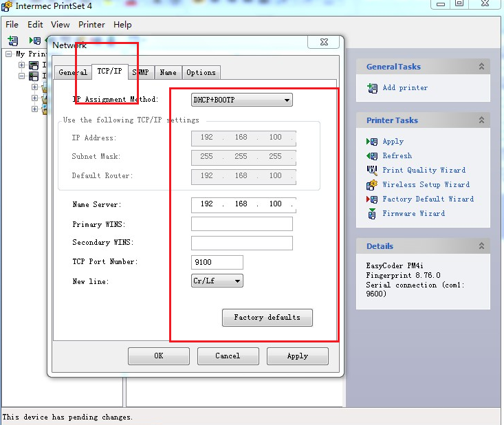Open the Factory Default Wizard link
Screen dimensions: 504x425
point(428,199)
